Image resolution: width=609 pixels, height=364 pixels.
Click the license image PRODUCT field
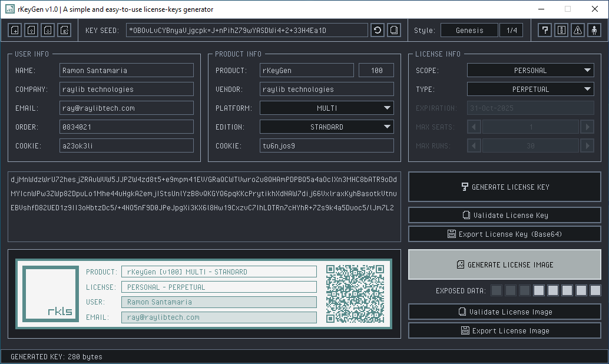pyautogui.click(x=219, y=272)
